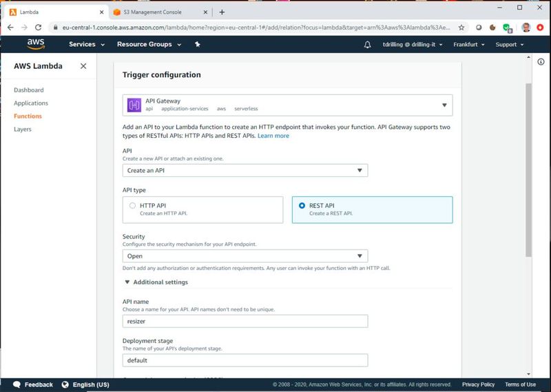Click the gray circle extension icon

479,28
